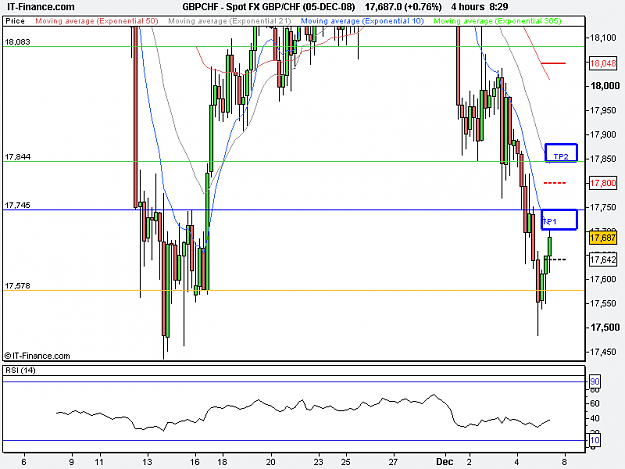Click the current quote 17,687.0 (+0.76%) in header
Viewport: 625px width, 469px height.
point(403,7)
